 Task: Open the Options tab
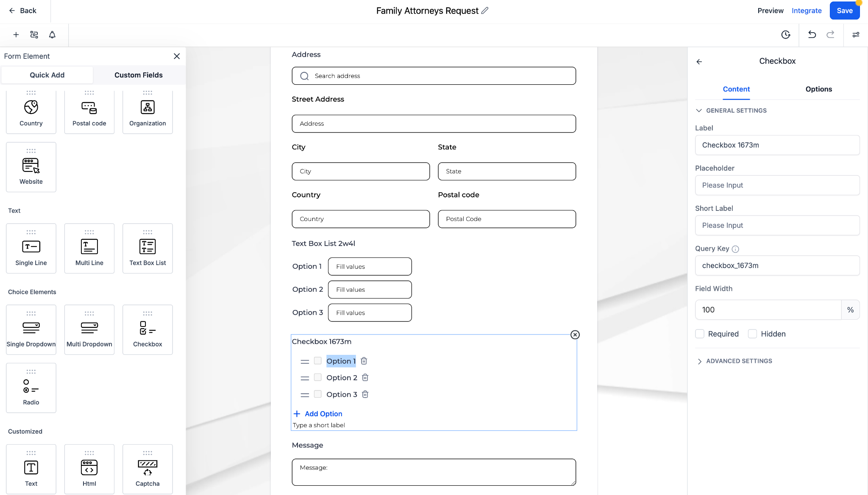click(818, 89)
